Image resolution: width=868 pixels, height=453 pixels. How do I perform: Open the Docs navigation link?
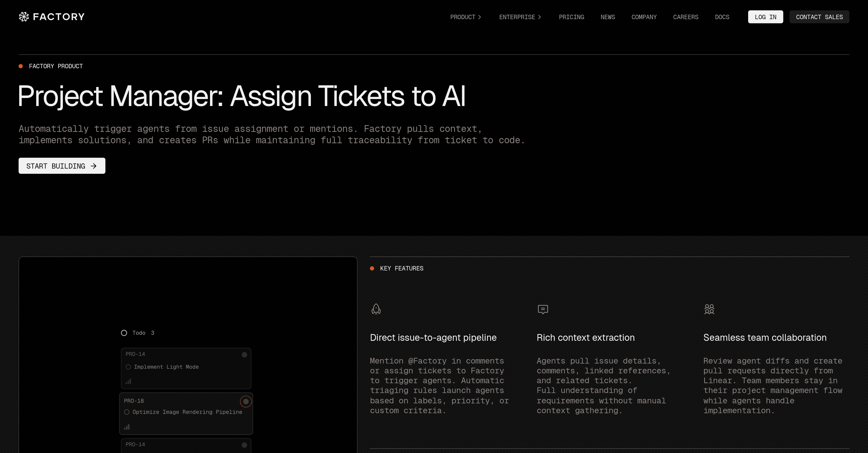coord(722,17)
